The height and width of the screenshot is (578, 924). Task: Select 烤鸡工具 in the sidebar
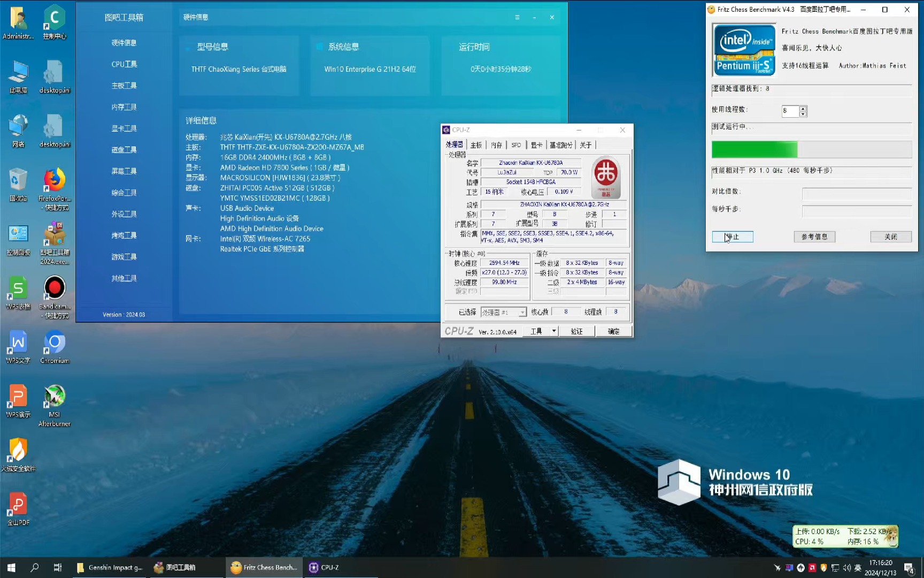[x=124, y=235]
